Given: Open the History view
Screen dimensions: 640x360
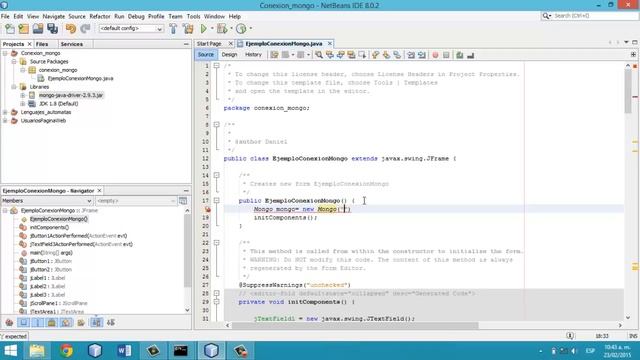Looking at the screenshot, I should pos(253,55).
